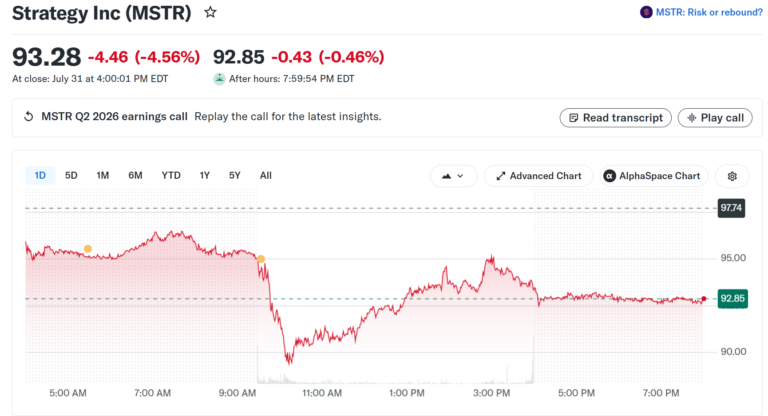The width and height of the screenshot is (768, 416).
Task: Click the 97.74 previous close label
Action: [731, 208]
